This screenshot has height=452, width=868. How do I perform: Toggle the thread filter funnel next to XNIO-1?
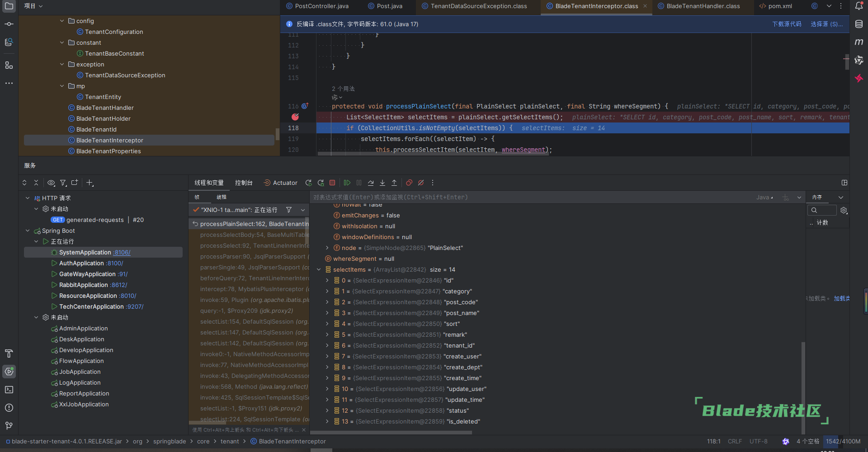coord(289,210)
